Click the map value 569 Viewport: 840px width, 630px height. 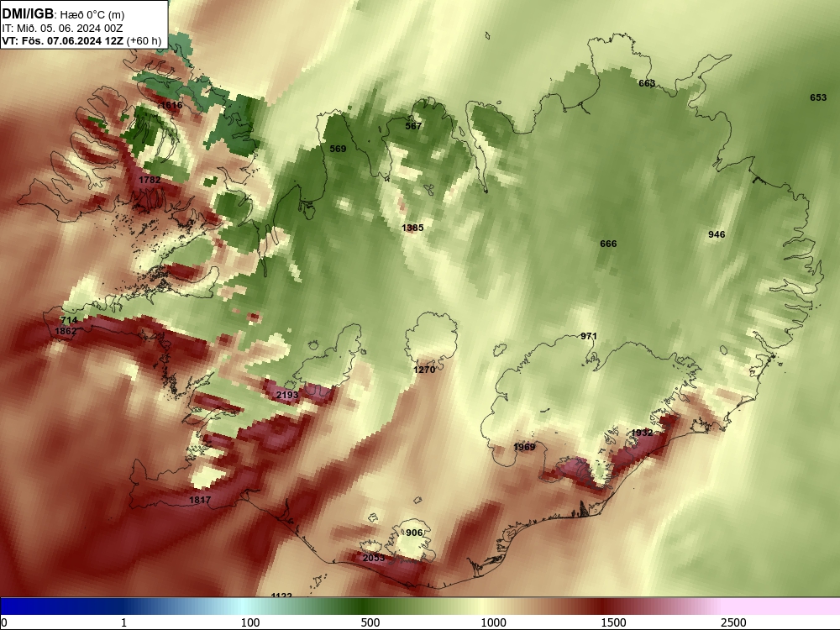tap(338, 149)
